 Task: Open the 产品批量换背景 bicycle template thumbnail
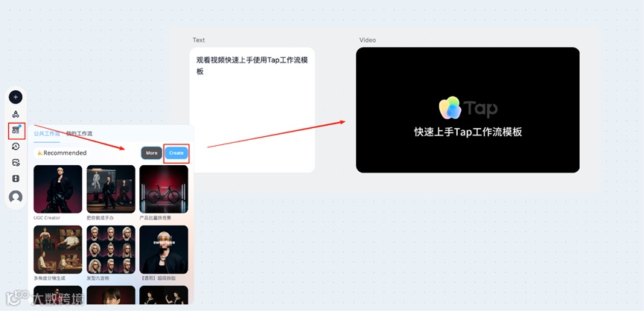tap(164, 189)
